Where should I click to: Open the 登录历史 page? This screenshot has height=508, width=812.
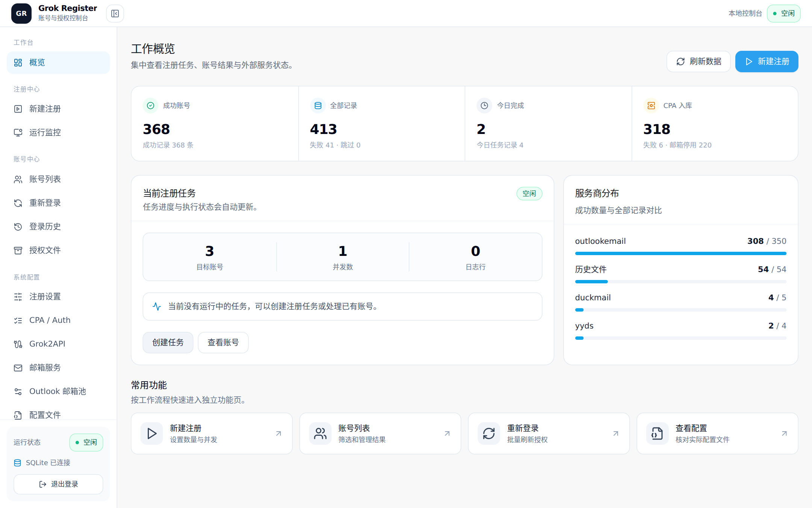[58, 227]
